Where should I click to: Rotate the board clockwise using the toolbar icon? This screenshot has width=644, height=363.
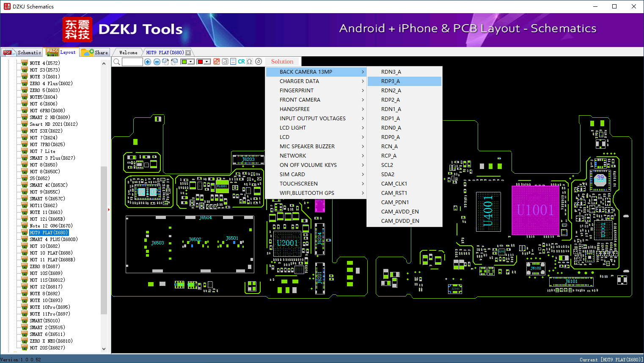pyautogui.click(x=165, y=62)
